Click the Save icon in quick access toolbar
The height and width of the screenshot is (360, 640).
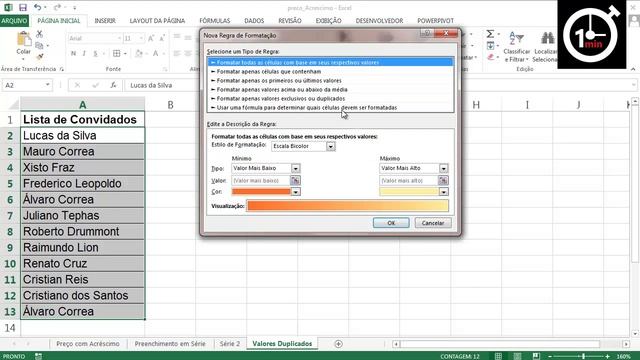23,7
